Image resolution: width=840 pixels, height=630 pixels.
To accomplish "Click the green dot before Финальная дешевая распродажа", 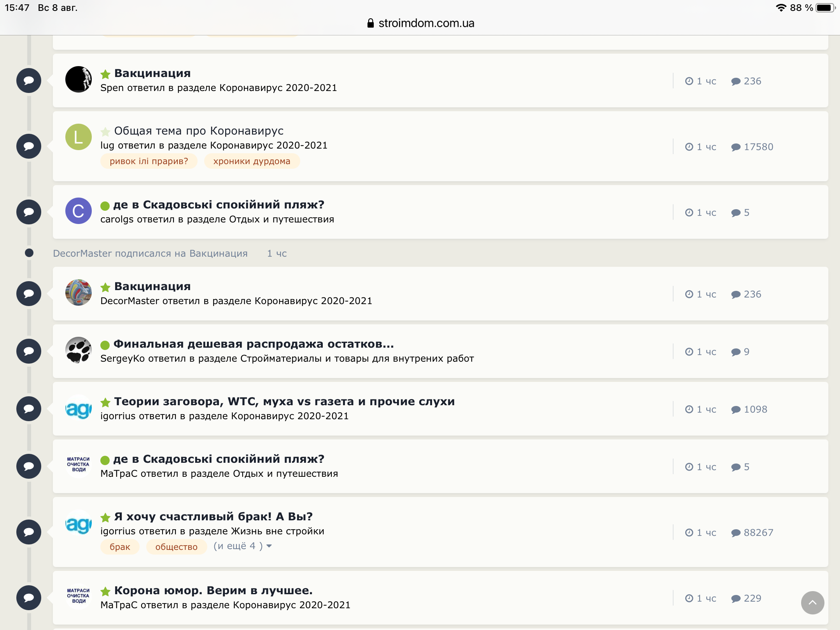I will coord(105,345).
